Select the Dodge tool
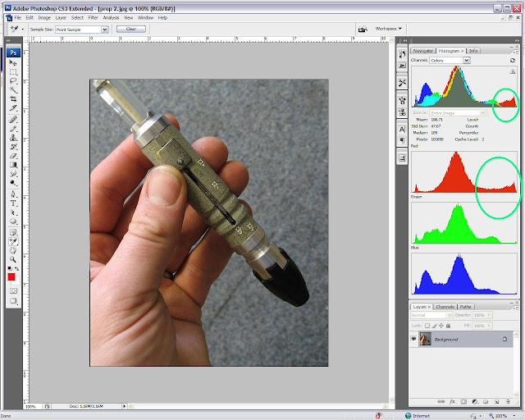Image resolution: width=525 pixels, height=420 pixels. tap(13, 183)
